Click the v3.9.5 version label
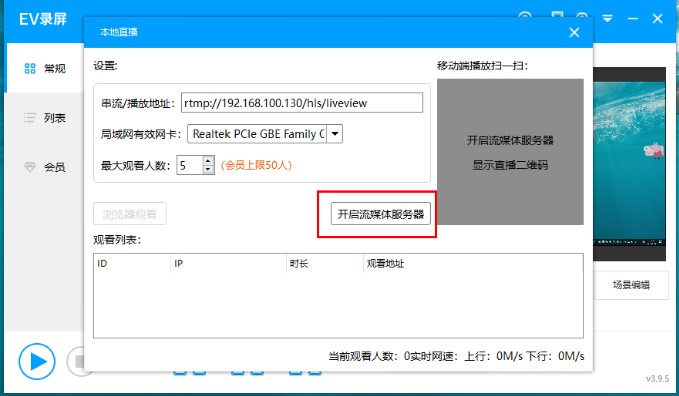The height and width of the screenshot is (396, 679). click(x=657, y=378)
